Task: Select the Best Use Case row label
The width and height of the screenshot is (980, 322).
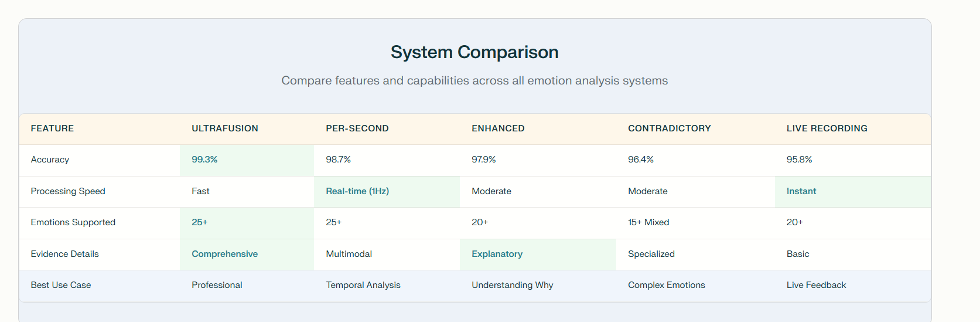Action: 61,285
